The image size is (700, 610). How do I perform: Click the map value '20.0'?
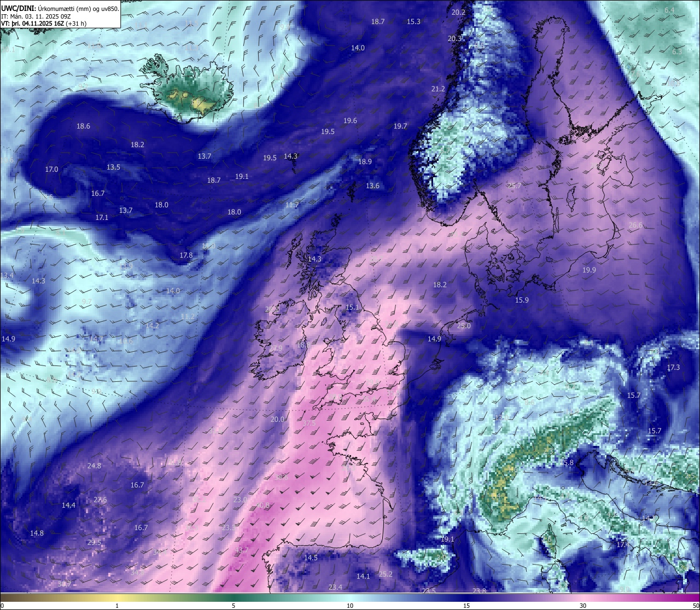point(278,420)
